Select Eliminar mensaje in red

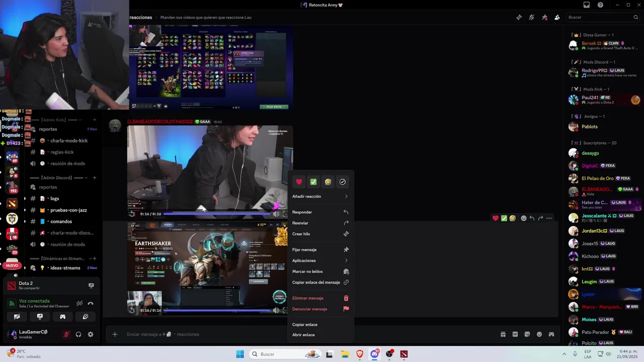320,298
